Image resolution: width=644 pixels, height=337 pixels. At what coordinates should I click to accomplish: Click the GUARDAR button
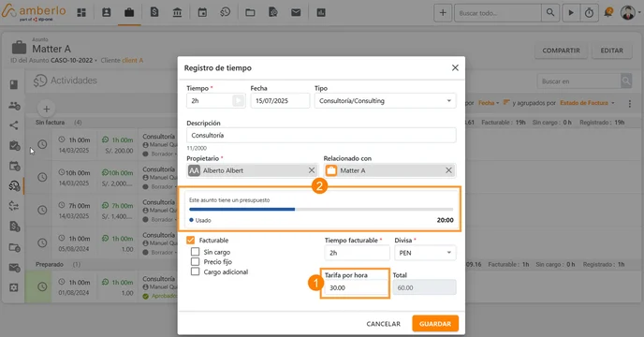point(435,324)
